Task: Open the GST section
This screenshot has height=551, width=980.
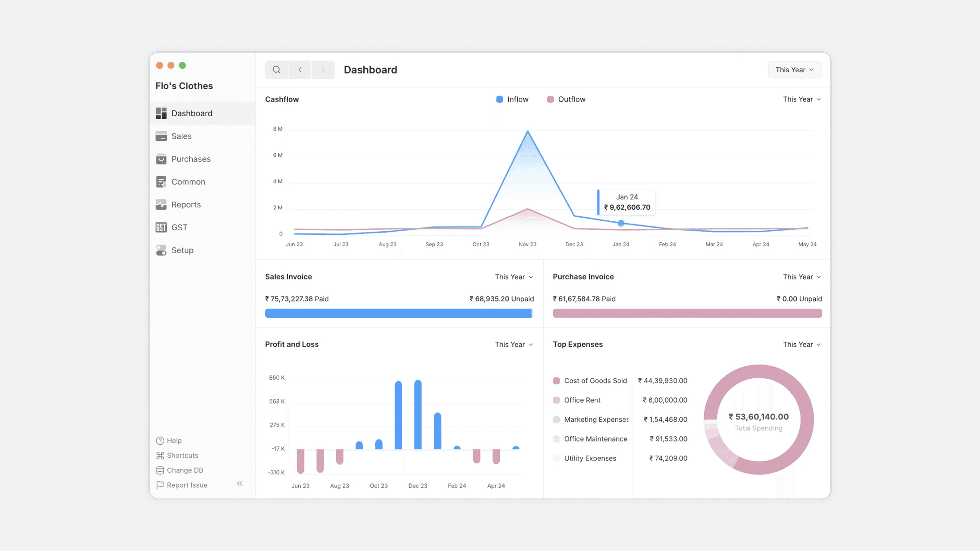Action: (202, 227)
